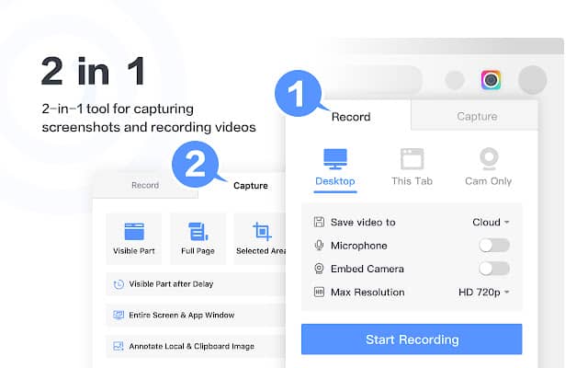
Task: Choose the Cam Only webcam icon
Action: pos(489,160)
